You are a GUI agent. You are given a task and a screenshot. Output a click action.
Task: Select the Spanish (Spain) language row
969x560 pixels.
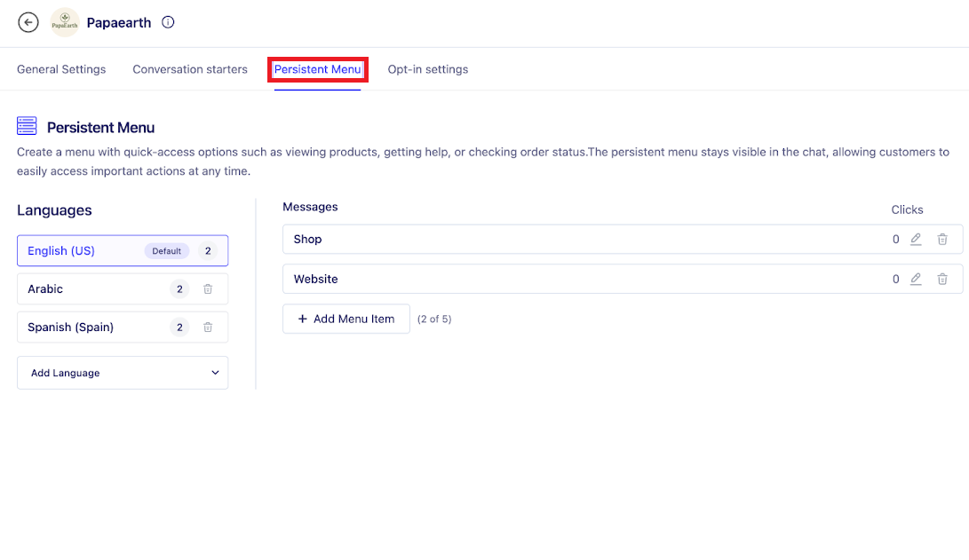point(123,327)
